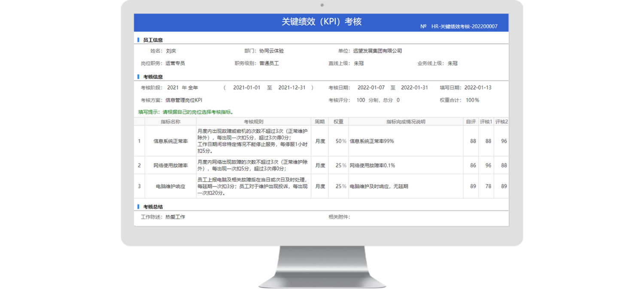Open the 考核方案 field 信息管理岗位KPI
The height and width of the screenshot is (289, 644).
(x=183, y=100)
